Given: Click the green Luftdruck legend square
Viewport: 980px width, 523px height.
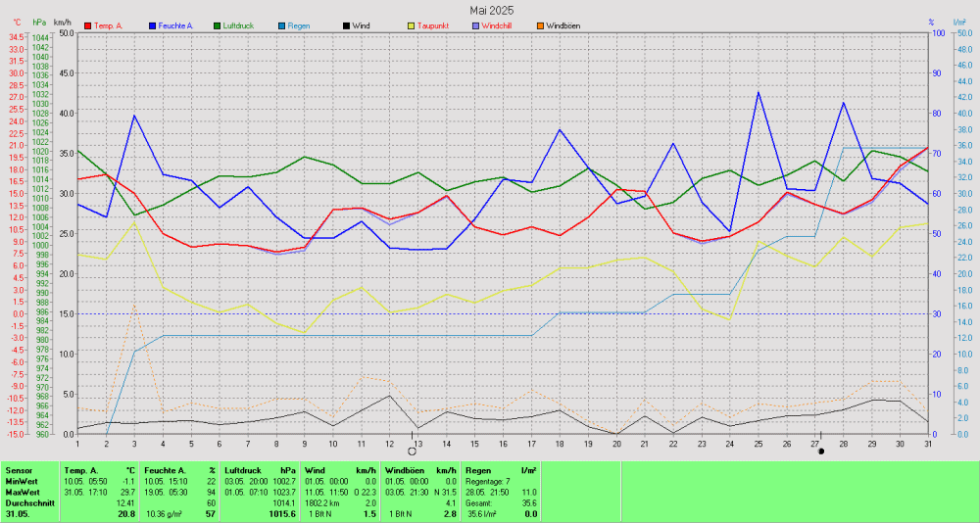Looking at the screenshot, I should [217, 24].
